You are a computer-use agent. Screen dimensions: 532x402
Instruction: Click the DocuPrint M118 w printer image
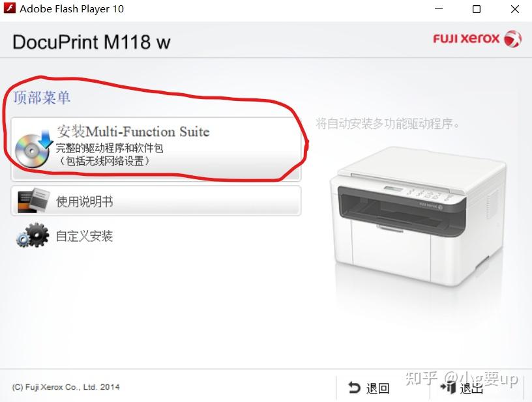click(x=419, y=217)
